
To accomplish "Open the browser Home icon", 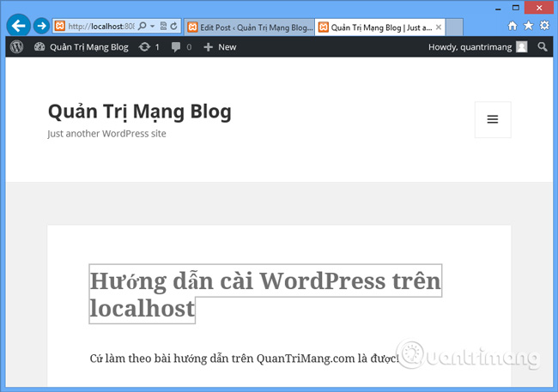I will (x=513, y=26).
